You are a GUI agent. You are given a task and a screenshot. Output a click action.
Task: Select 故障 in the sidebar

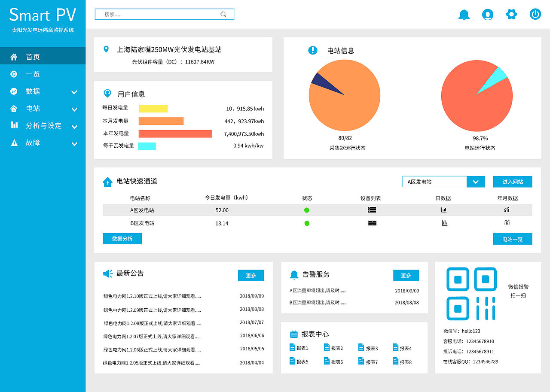[43, 143]
